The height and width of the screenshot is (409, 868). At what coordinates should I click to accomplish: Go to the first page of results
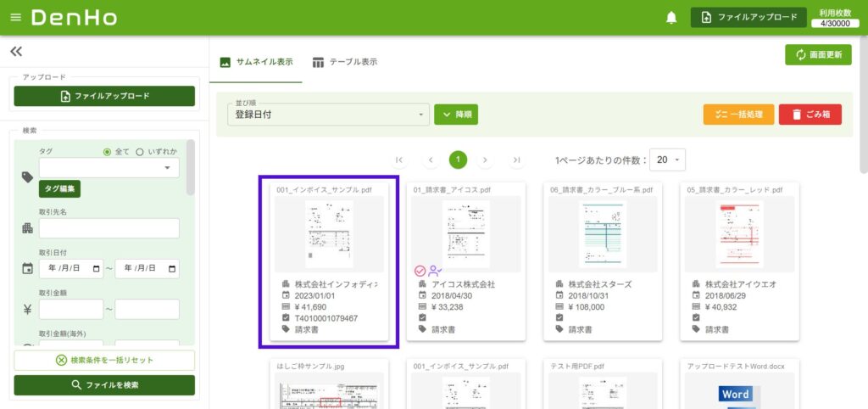click(399, 160)
